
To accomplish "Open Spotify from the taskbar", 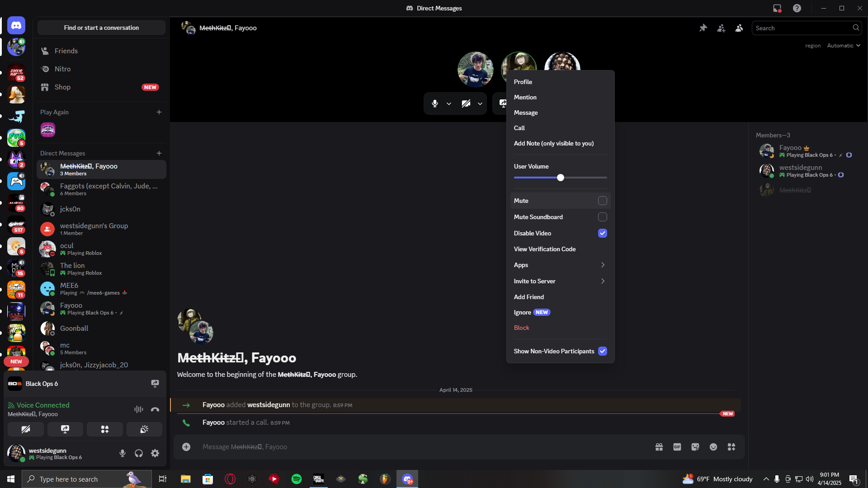I will pos(297,479).
